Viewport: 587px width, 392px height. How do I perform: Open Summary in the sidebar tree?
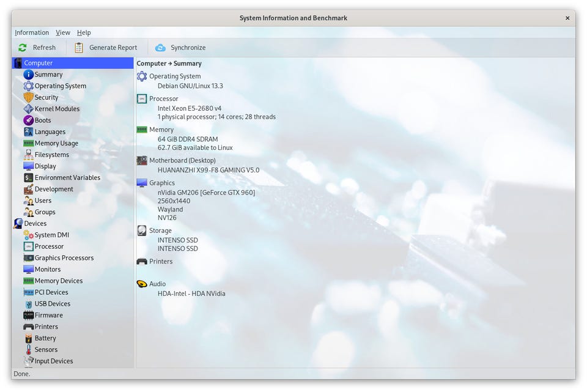pyautogui.click(x=48, y=75)
